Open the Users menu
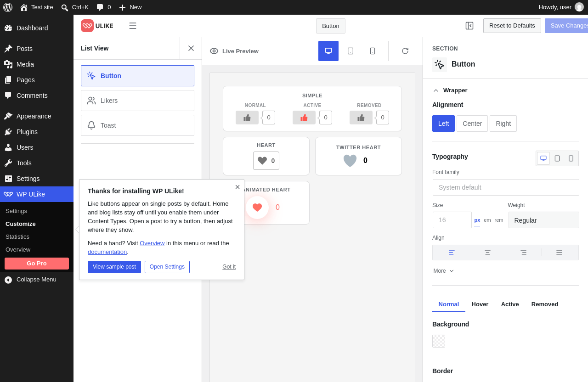Image resolution: width=588 pixels, height=382 pixels. coord(37,147)
